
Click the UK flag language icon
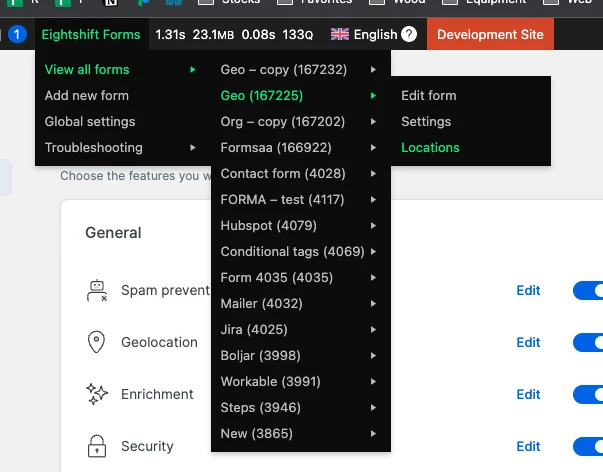pyautogui.click(x=340, y=34)
